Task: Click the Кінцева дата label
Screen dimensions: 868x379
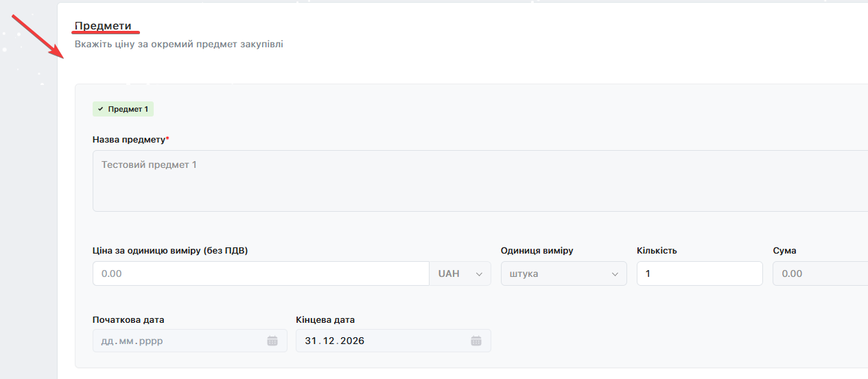Action: coord(325,319)
